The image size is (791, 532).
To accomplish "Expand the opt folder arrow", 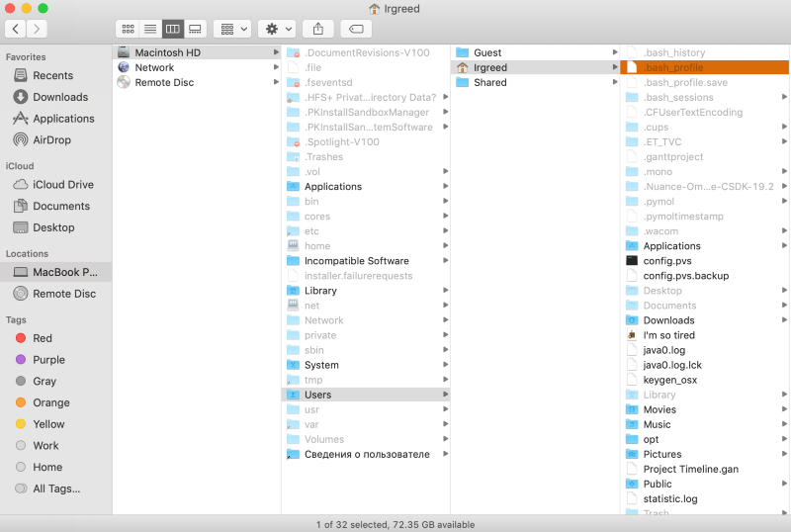I will click(784, 439).
